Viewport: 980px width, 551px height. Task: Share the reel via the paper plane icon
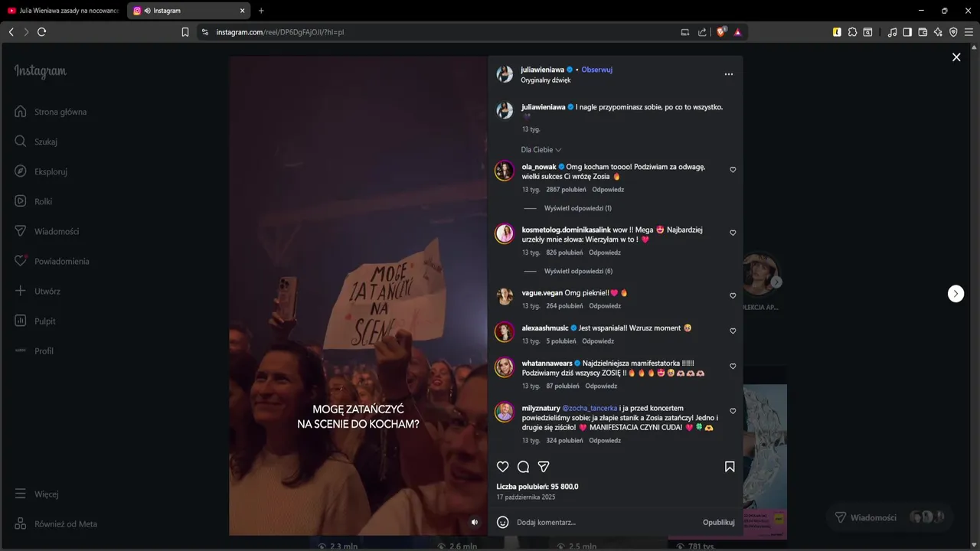click(544, 467)
